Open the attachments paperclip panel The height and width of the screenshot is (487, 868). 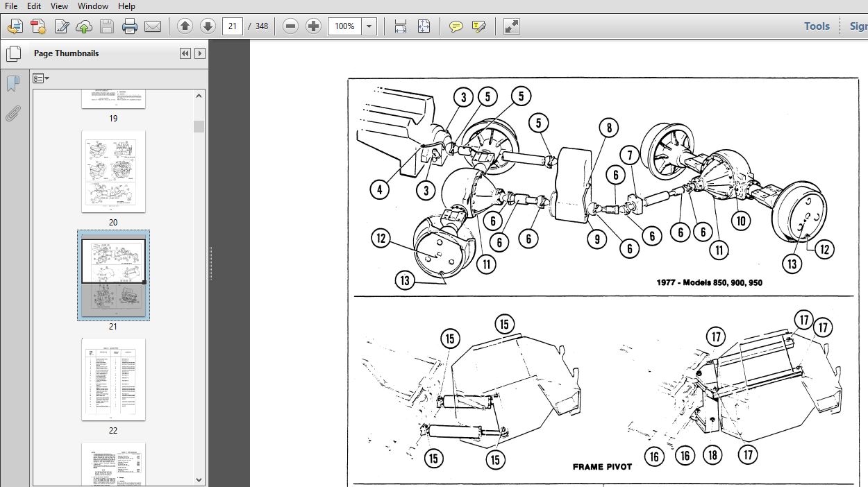click(x=12, y=114)
